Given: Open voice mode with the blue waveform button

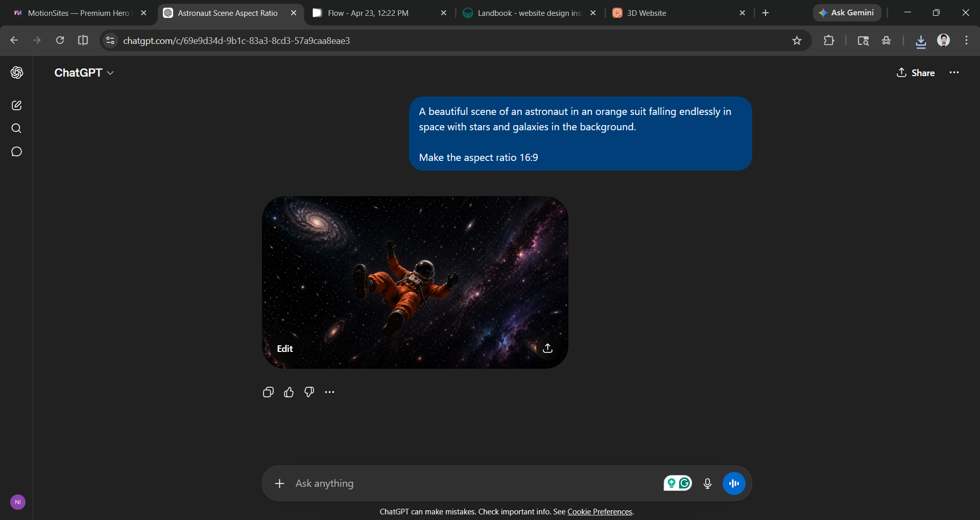Looking at the screenshot, I should click(x=734, y=483).
